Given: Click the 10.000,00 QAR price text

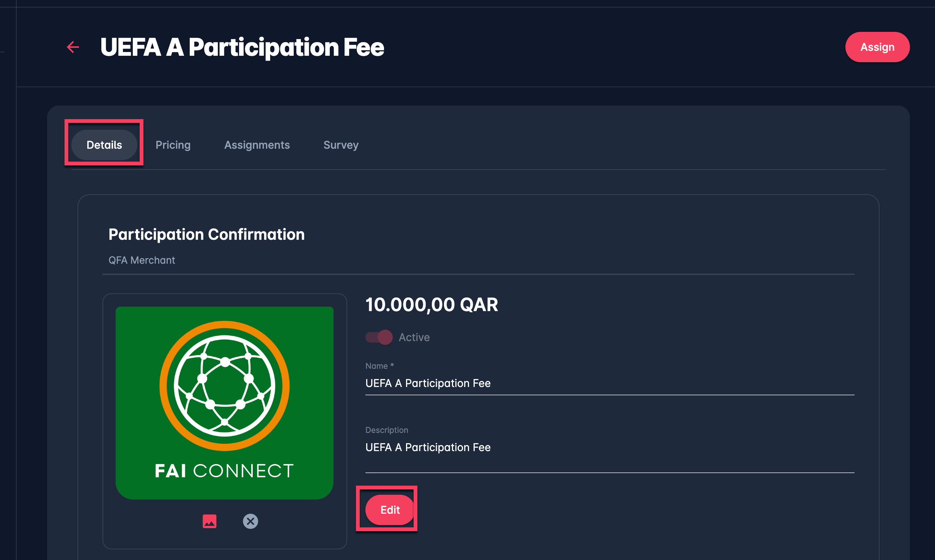Looking at the screenshot, I should [x=431, y=305].
